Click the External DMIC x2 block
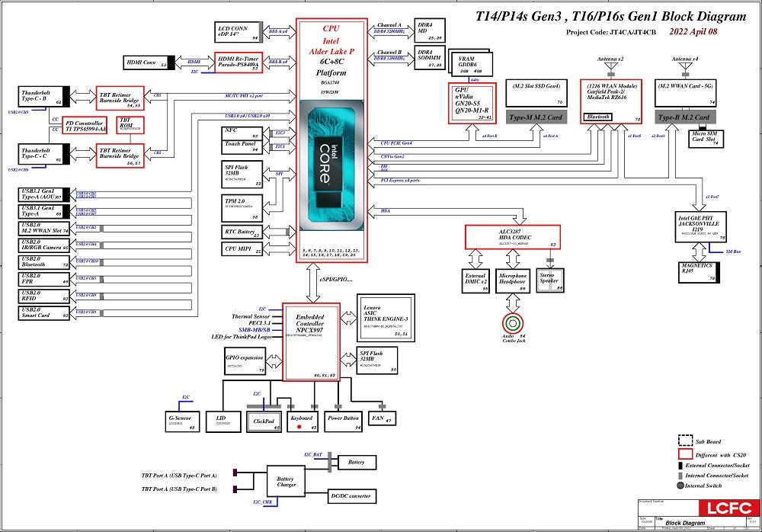This screenshot has width=762, height=532. coord(475,280)
